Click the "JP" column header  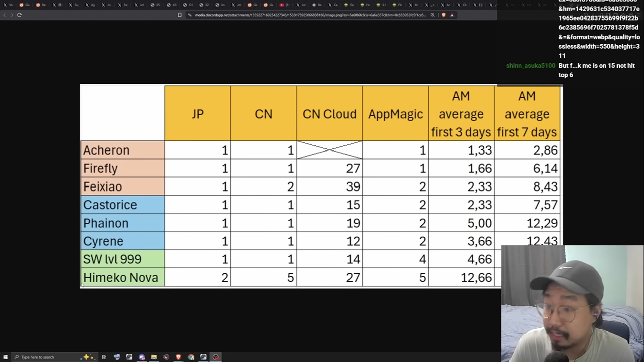198,114
